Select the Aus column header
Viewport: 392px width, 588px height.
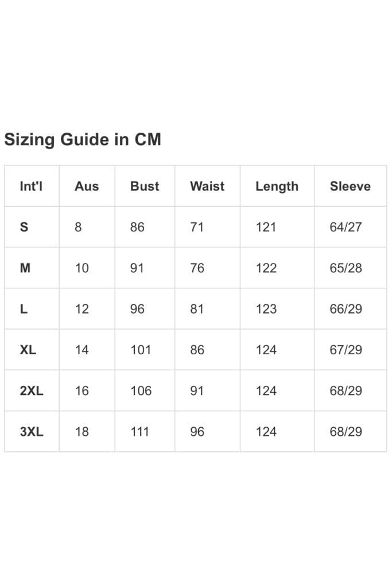click(87, 186)
